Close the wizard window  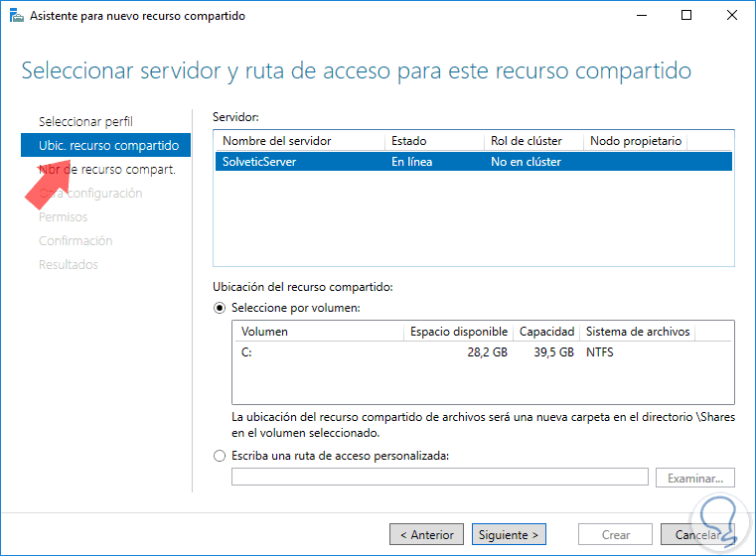(x=732, y=16)
